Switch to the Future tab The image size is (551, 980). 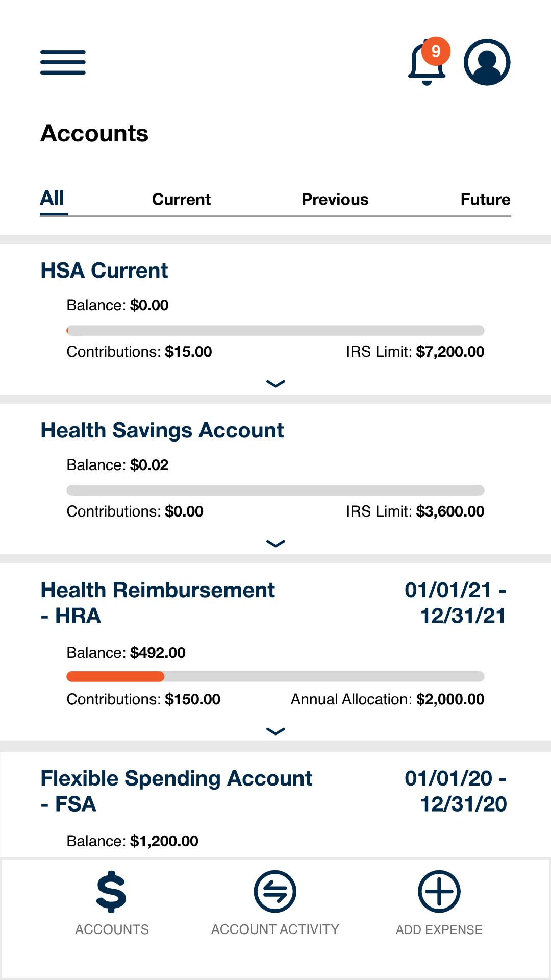(485, 200)
